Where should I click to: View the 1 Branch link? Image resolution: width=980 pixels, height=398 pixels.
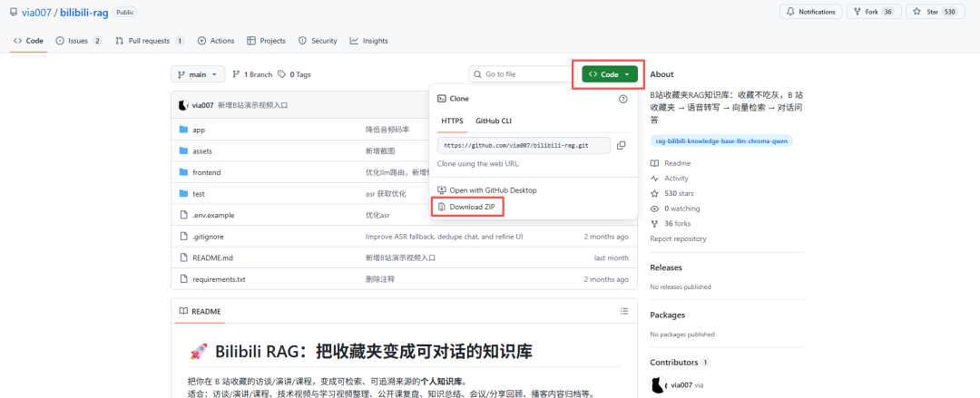point(252,74)
